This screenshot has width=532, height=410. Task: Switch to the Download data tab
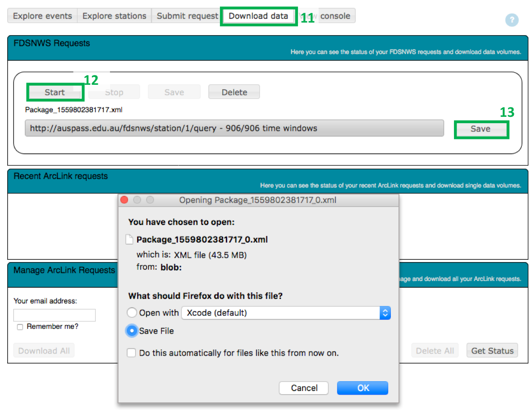(x=258, y=16)
